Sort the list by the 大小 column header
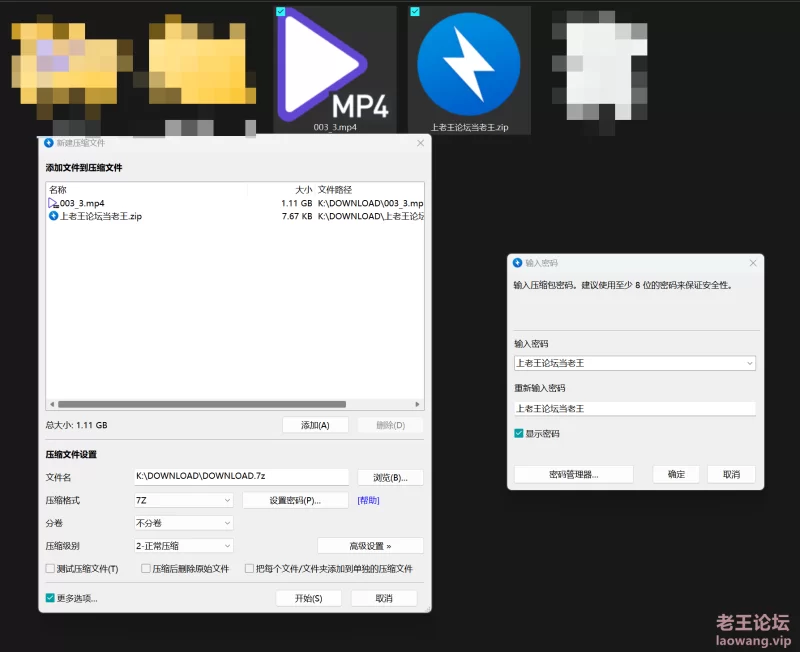The width and height of the screenshot is (800, 652). tap(281, 190)
